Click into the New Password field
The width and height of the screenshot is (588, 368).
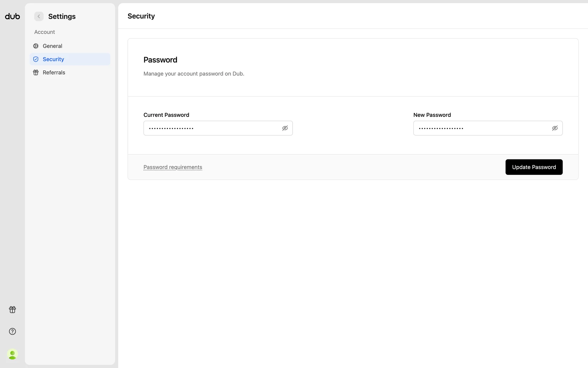481,128
